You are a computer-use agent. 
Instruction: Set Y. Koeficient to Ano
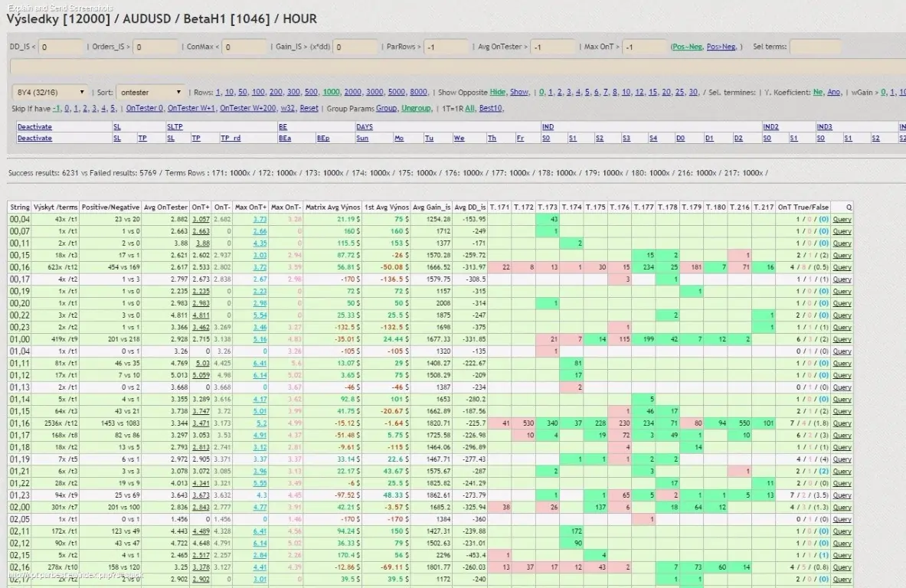click(x=833, y=93)
